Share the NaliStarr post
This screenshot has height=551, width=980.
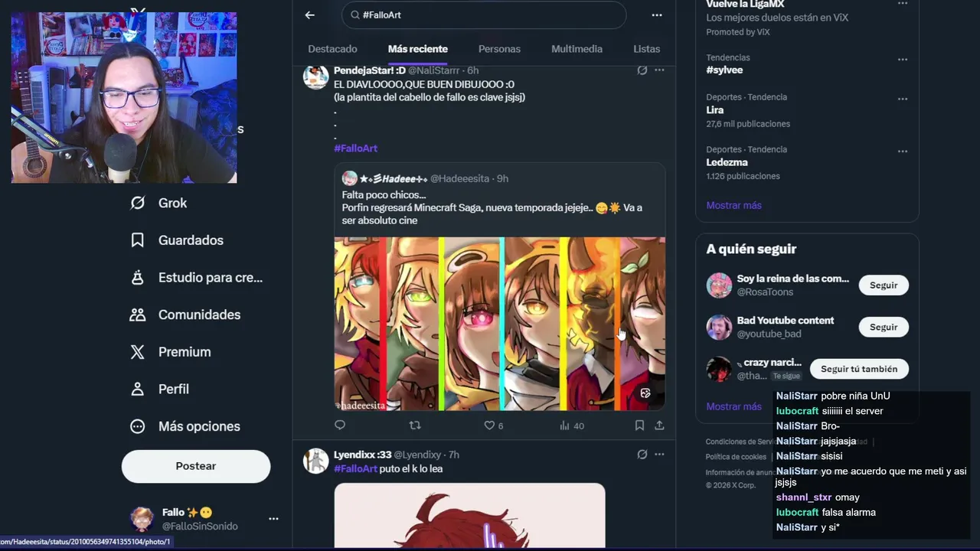coord(659,425)
